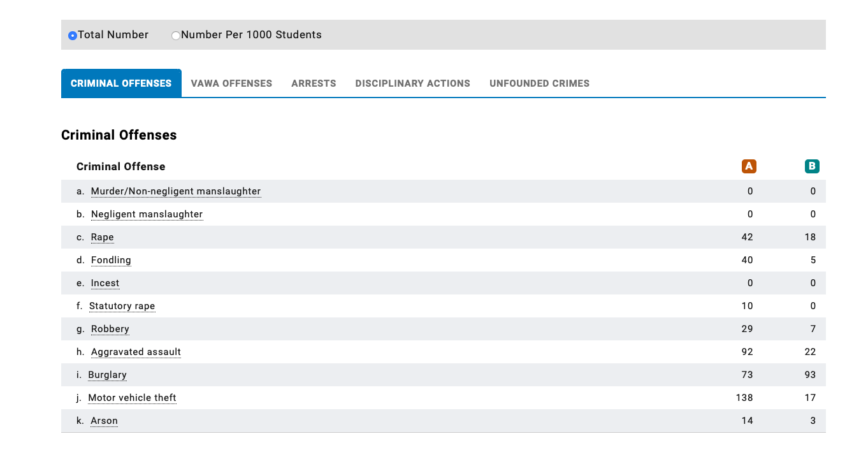The width and height of the screenshot is (868, 450).
Task: Click Aggravated assault value 22
Action: click(810, 352)
